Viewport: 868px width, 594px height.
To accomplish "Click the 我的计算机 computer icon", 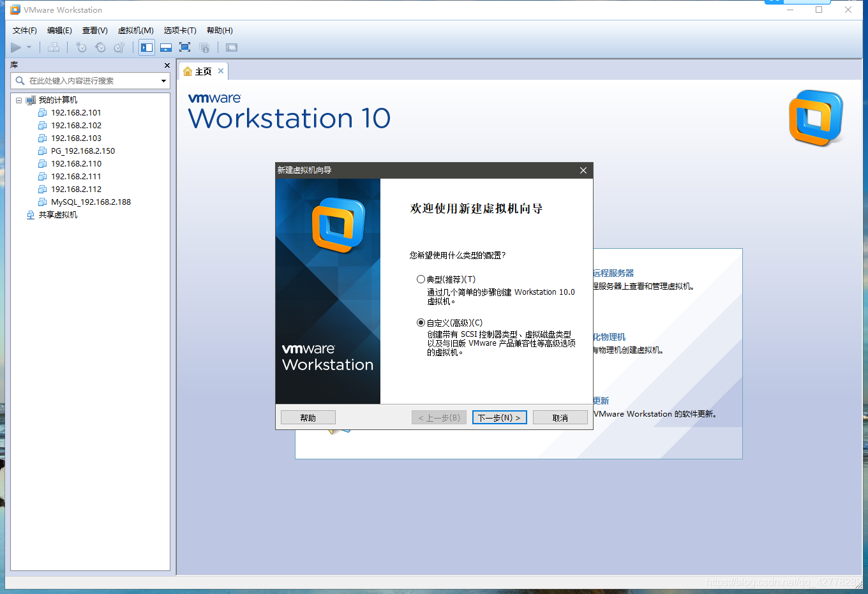I will tap(31, 100).
